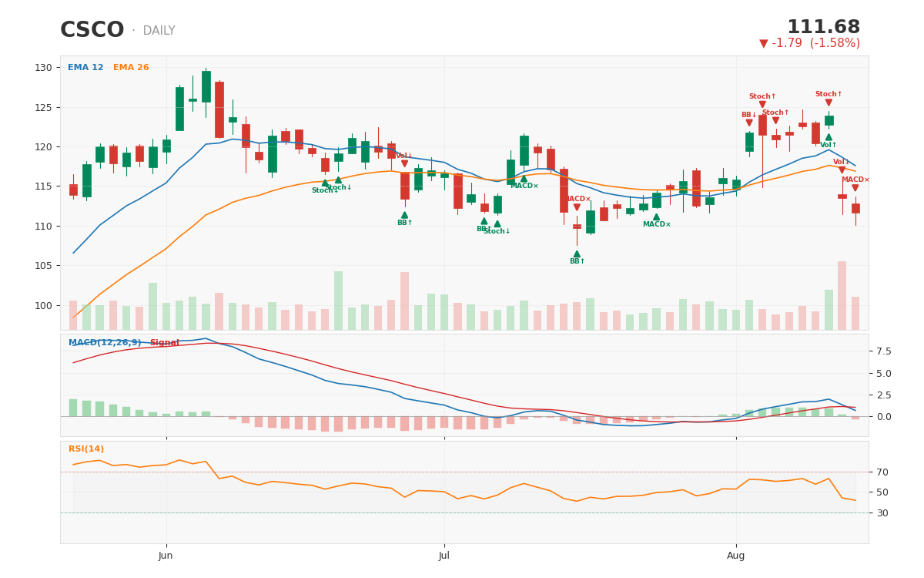Image resolution: width=924 pixels, height=578 pixels.
Task: Click the 2.5 MACD axis label
Action: 883,395
